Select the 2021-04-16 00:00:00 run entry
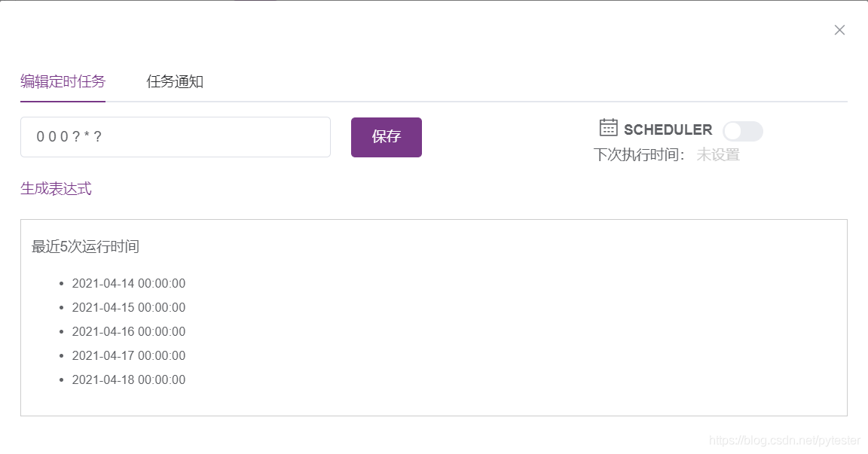 click(129, 332)
